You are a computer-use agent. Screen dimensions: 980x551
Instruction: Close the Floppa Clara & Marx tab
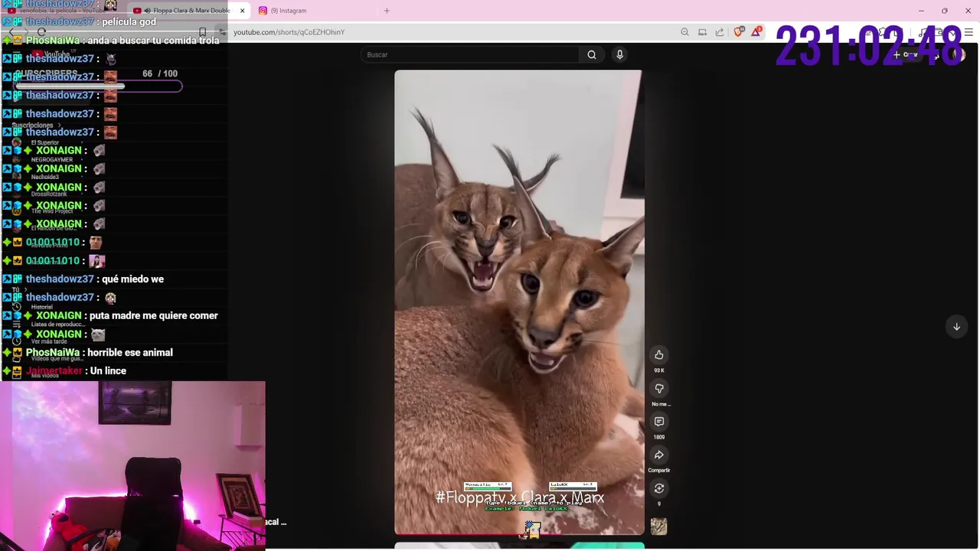pos(242,11)
